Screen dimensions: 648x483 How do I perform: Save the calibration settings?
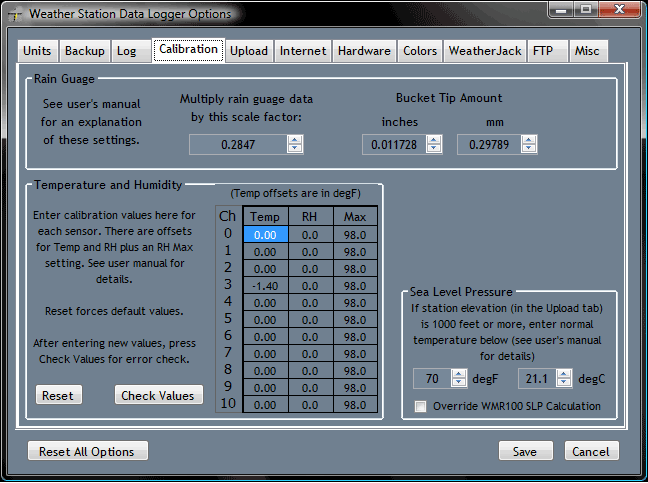click(525, 451)
